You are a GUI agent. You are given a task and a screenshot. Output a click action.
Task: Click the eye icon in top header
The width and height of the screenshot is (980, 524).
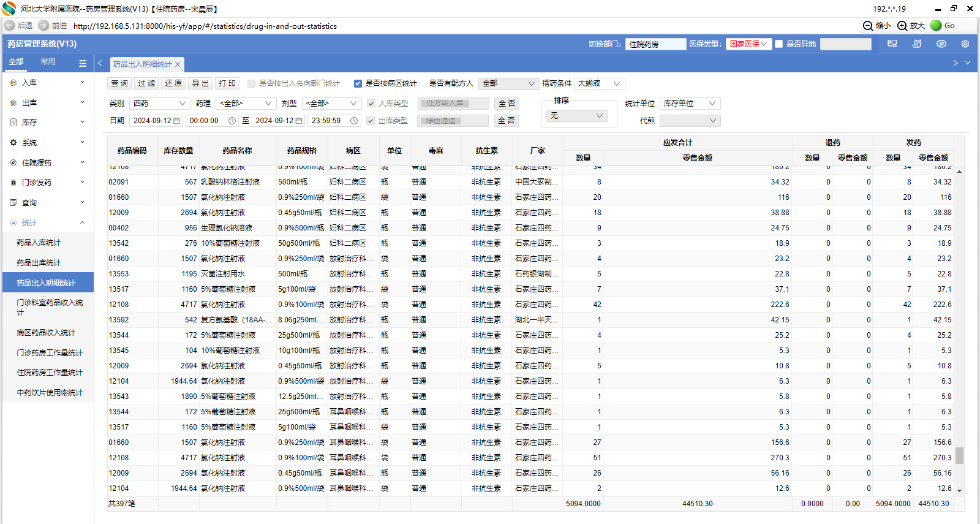coord(941,44)
